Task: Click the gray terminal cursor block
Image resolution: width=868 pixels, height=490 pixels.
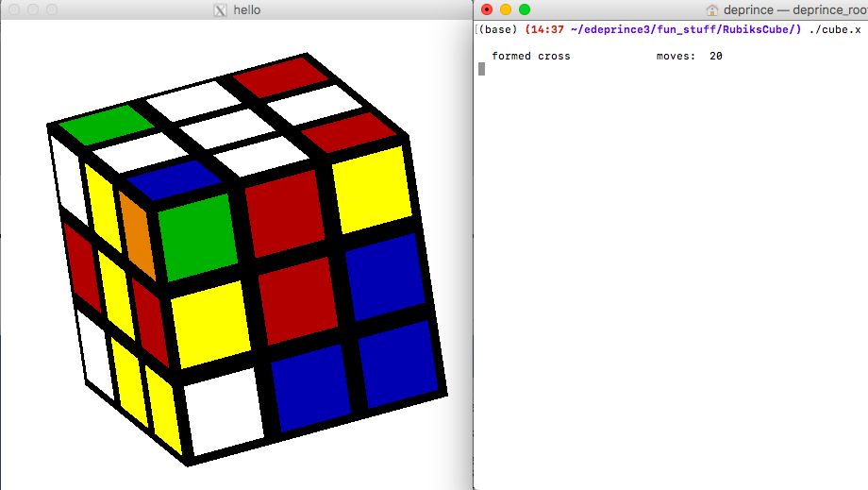Action: tap(481, 69)
